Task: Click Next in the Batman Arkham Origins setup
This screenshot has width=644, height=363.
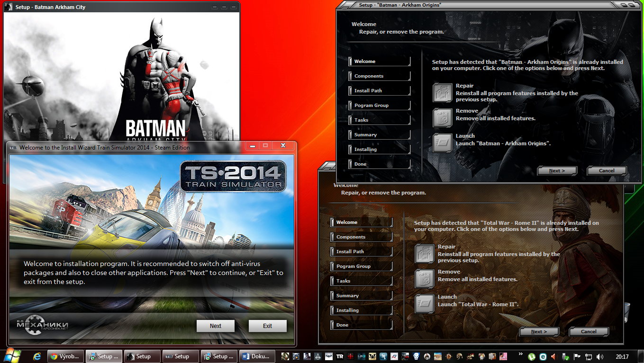Action: 557,171
